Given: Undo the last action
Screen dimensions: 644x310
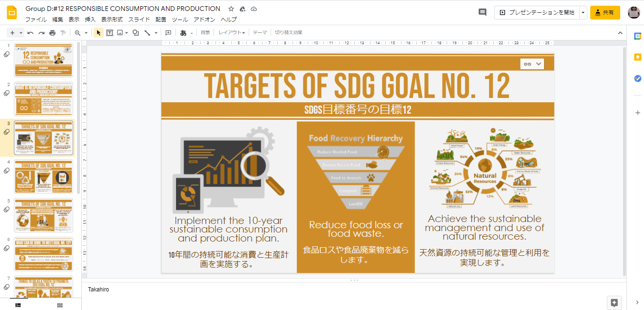Looking at the screenshot, I should click(30, 33).
